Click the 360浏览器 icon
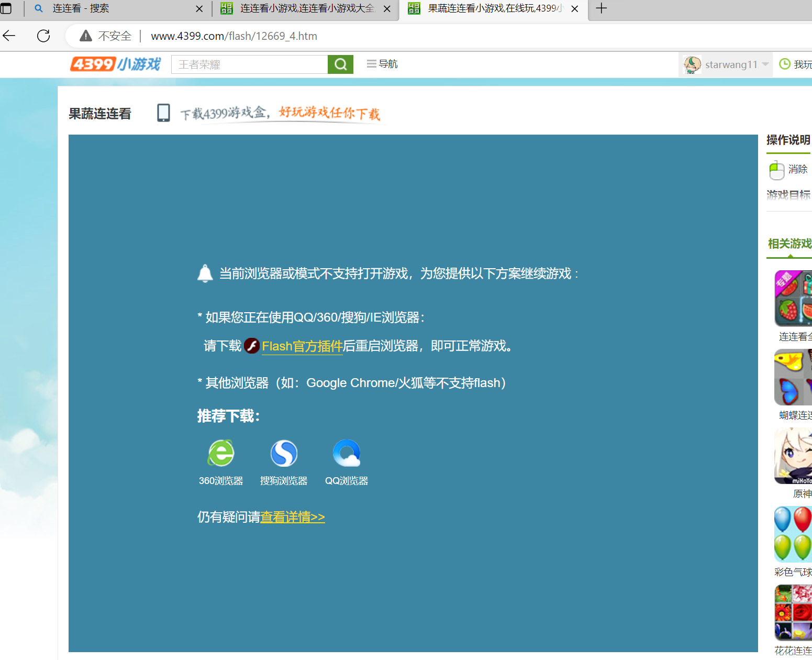The image size is (812, 660). [221, 453]
